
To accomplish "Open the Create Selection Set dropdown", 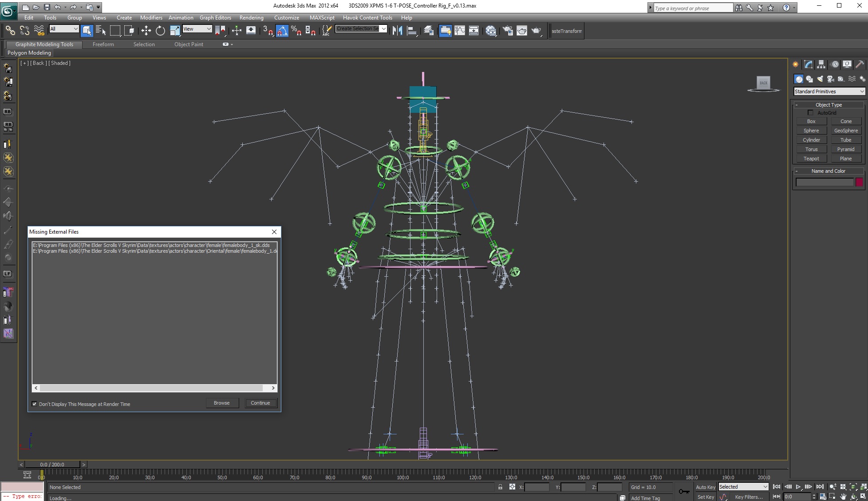I will pyautogui.click(x=361, y=29).
